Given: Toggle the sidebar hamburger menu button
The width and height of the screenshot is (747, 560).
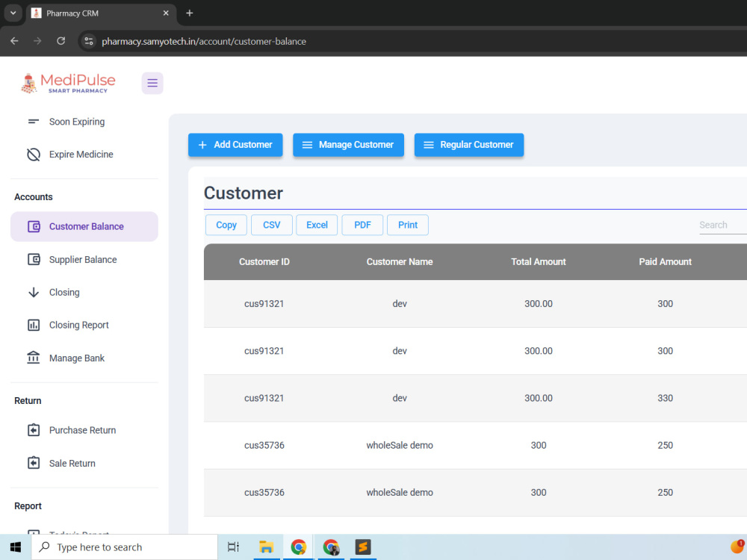Looking at the screenshot, I should click(152, 84).
